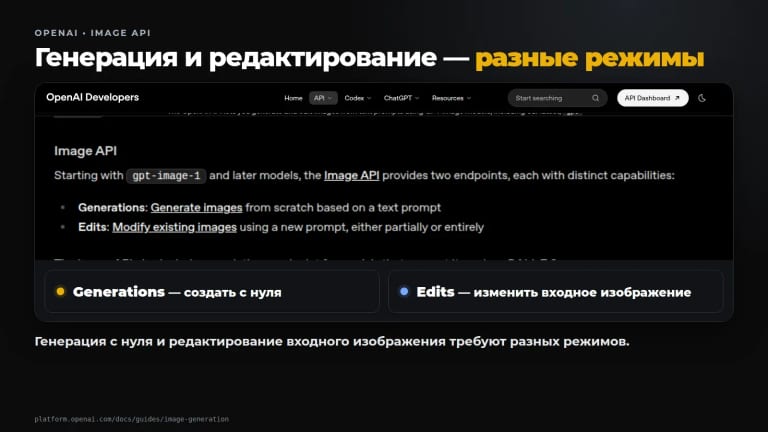
Task: Follow the Modify existing images link
Action: pos(174,227)
